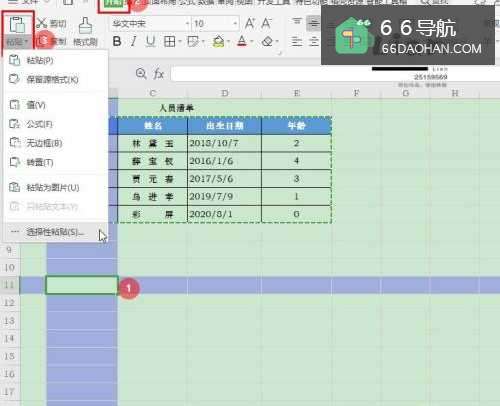Toggle Italic formatting
Viewport: 500px width, 406px height.
134,41
